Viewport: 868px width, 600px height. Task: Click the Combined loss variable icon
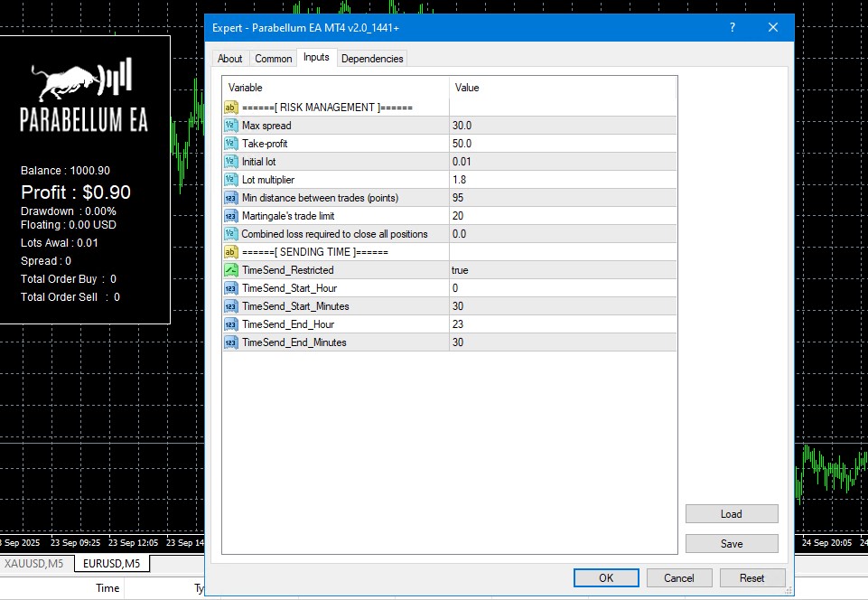(231, 234)
